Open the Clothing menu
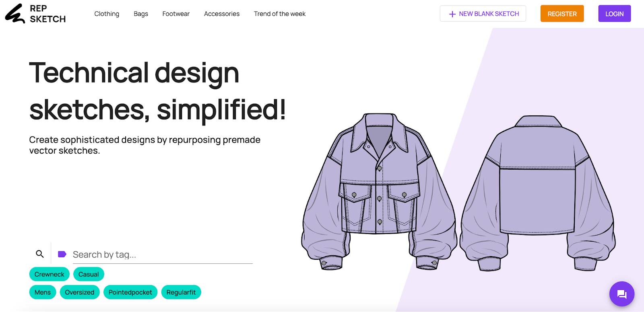Image resolution: width=644 pixels, height=312 pixels. tap(107, 14)
